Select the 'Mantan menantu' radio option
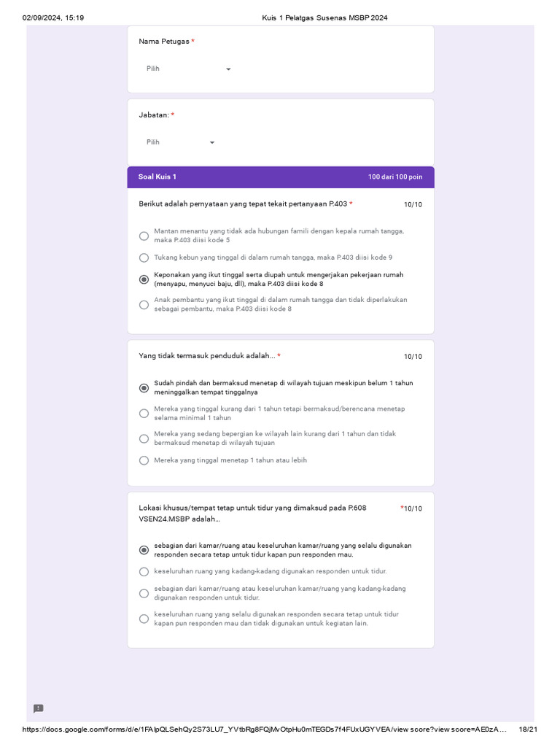 pos(144,236)
